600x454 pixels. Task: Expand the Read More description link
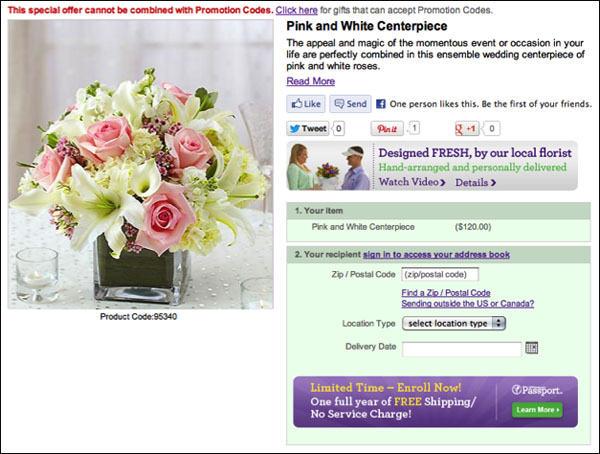[x=311, y=81]
